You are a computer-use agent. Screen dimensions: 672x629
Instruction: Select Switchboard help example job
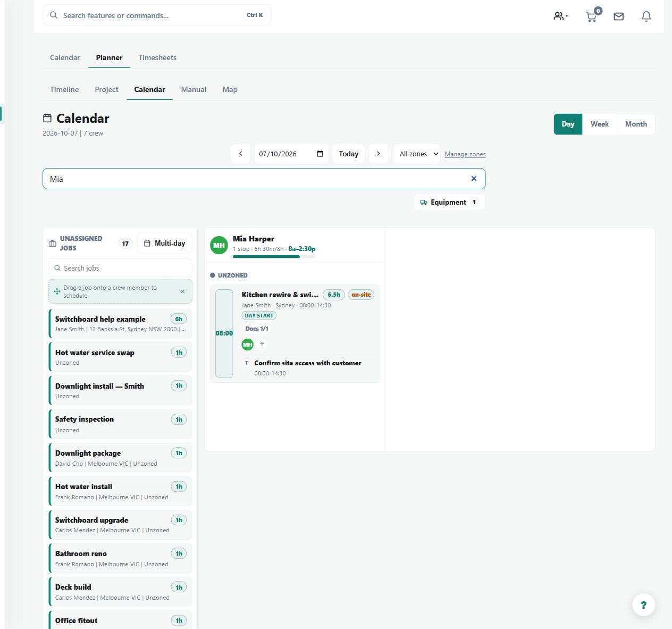point(120,323)
